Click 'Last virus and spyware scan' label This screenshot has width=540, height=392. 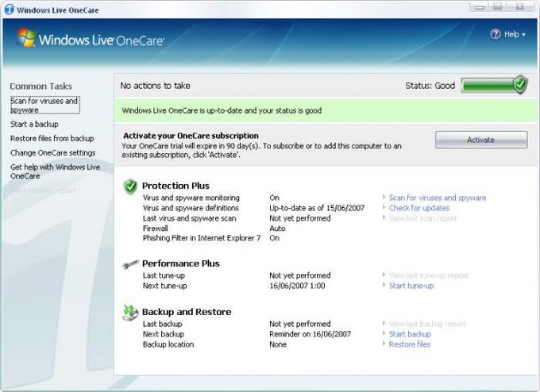coord(190,218)
